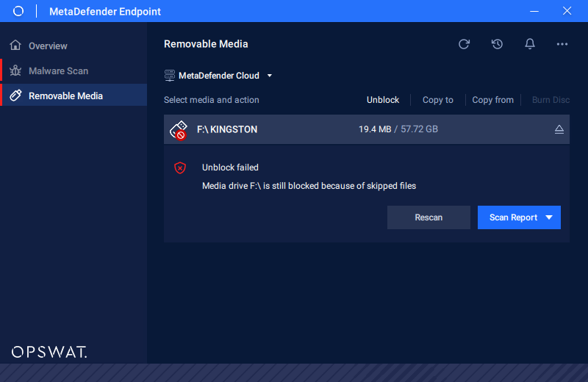Click the 19.4 MB / 57.72 GB size text
The width and height of the screenshot is (588, 382).
click(x=398, y=129)
